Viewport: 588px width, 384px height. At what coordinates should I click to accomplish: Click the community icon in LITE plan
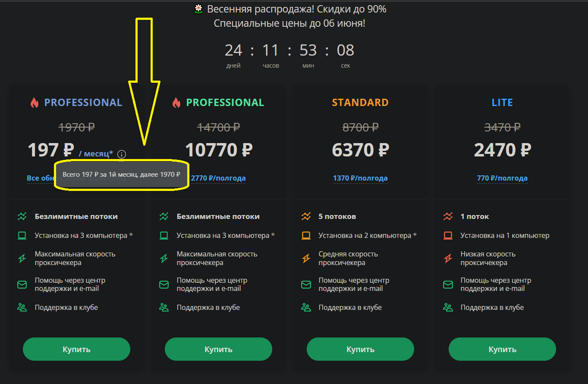[448, 307]
